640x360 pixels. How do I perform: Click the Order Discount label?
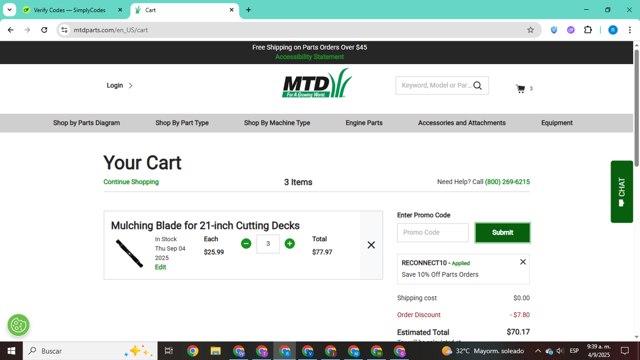point(419,315)
